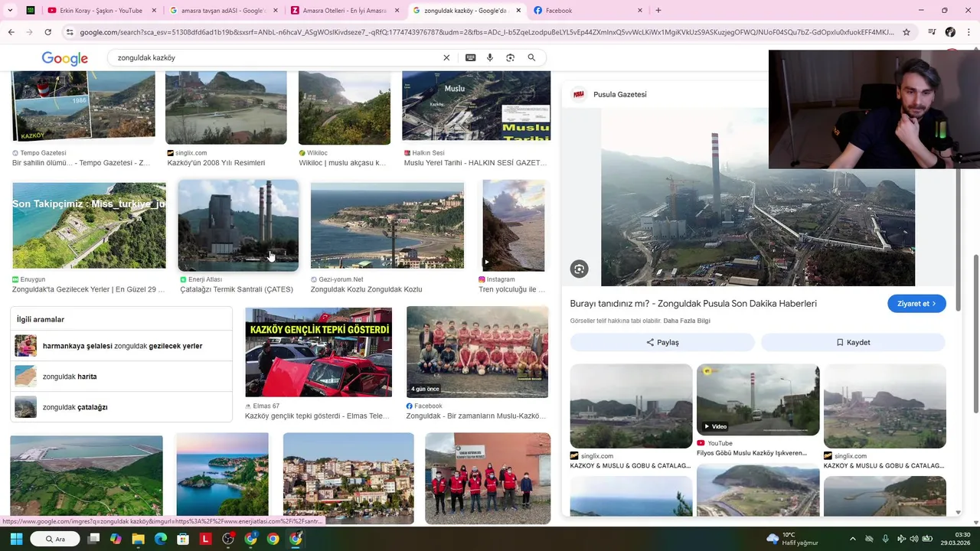Open a new browser tab
Viewport: 980px width, 551px height.
(x=658, y=11)
